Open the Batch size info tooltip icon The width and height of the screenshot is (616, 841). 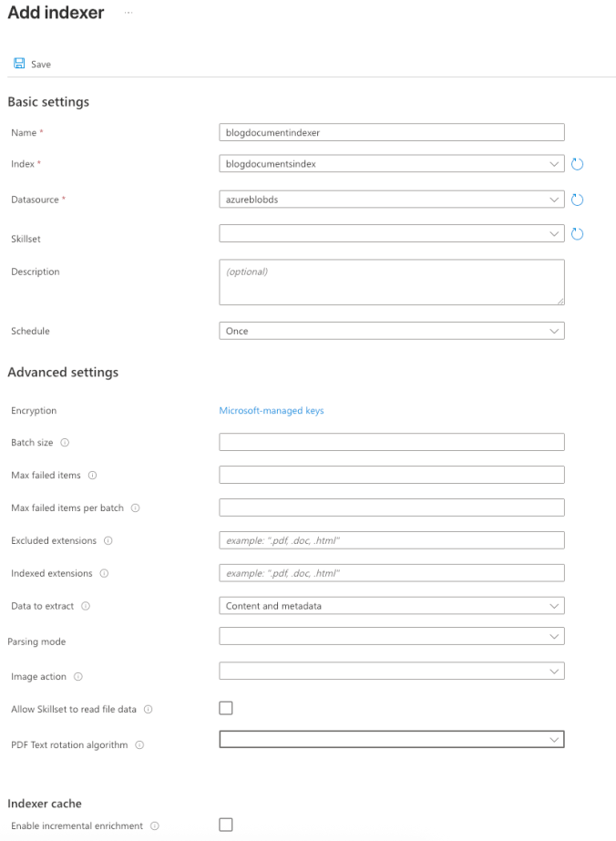[65, 443]
